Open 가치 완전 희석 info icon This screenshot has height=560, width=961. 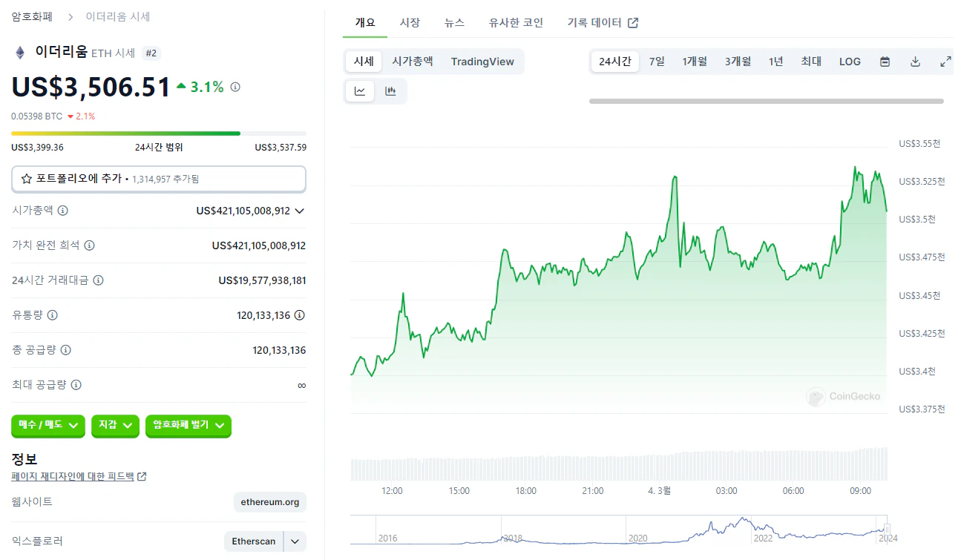click(x=89, y=246)
